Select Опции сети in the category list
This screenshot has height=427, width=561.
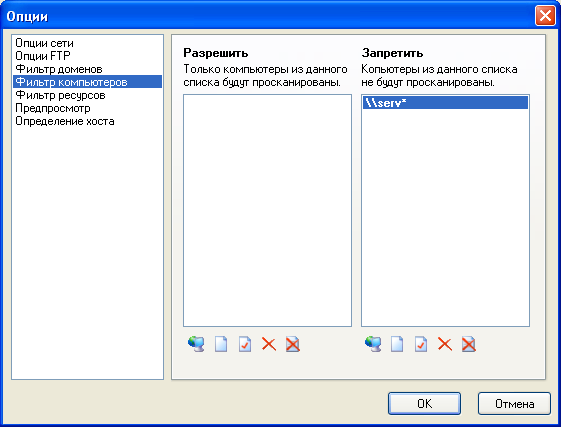tap(44, 43)
